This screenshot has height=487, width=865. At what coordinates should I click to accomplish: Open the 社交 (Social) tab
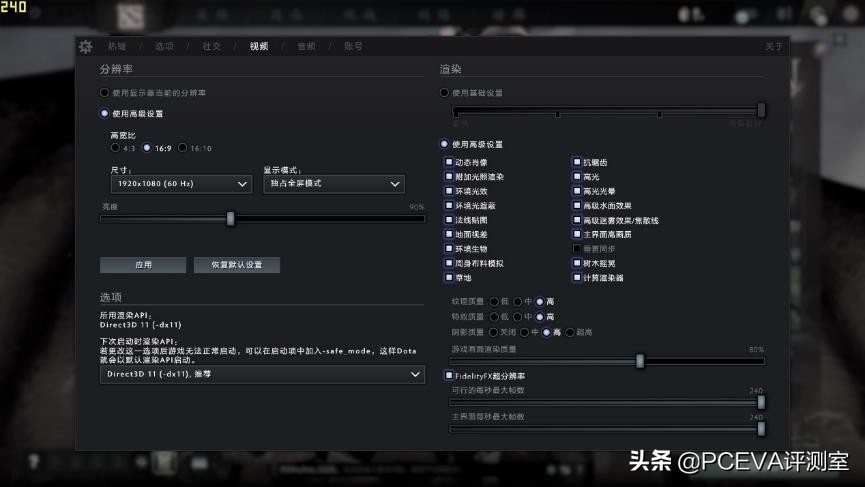211,46
